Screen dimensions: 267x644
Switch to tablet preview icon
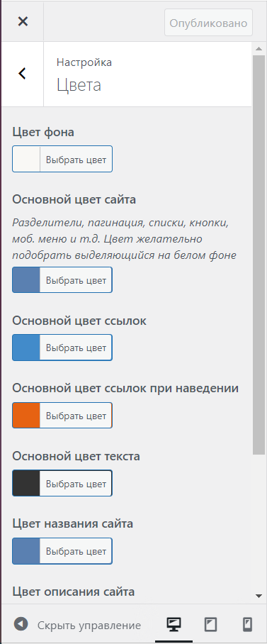[x=210, y=625]
